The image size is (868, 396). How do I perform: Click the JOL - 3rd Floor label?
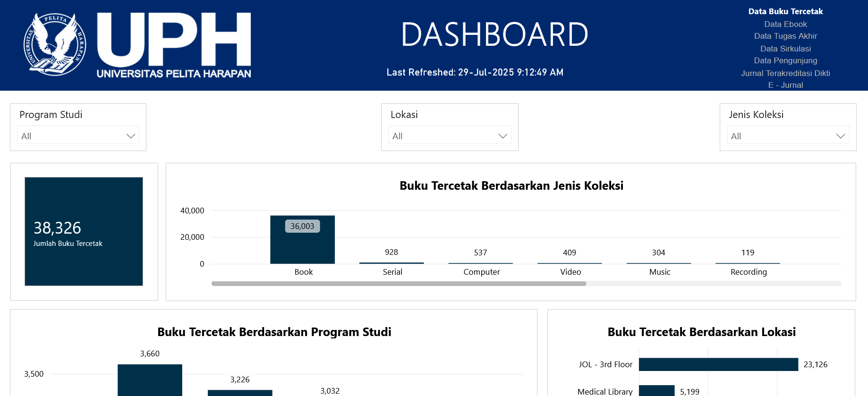pos(605,364)
